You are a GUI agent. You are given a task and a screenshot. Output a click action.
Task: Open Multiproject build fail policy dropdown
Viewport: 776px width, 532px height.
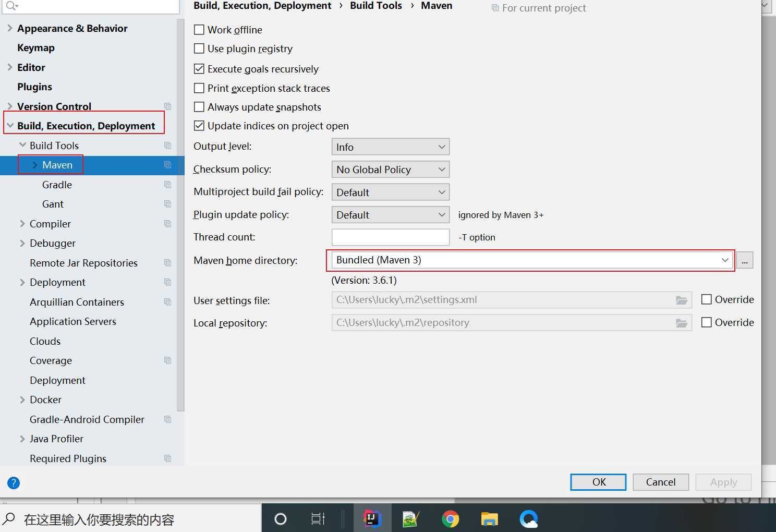click(x=391, y=192)
